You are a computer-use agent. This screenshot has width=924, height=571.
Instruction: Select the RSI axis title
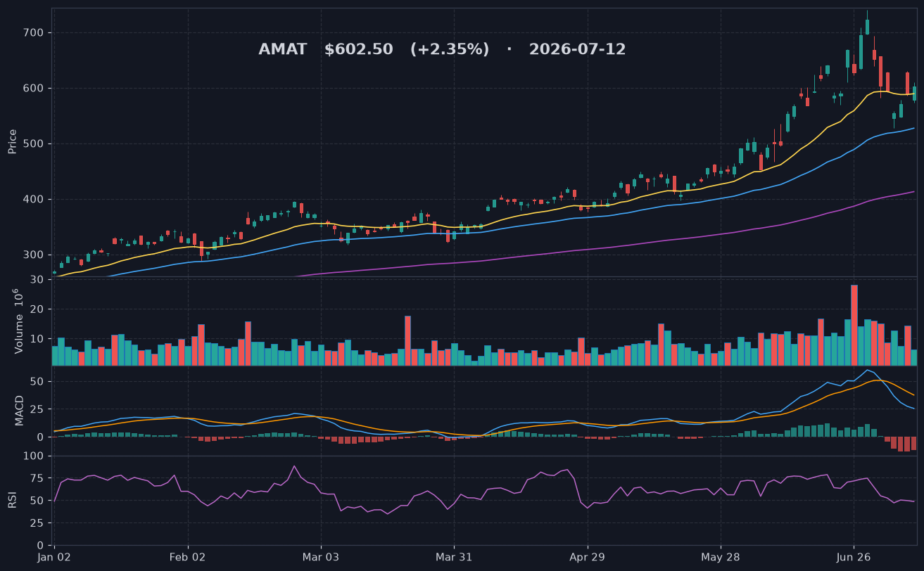pyautogui.click(x=12, y=500)
